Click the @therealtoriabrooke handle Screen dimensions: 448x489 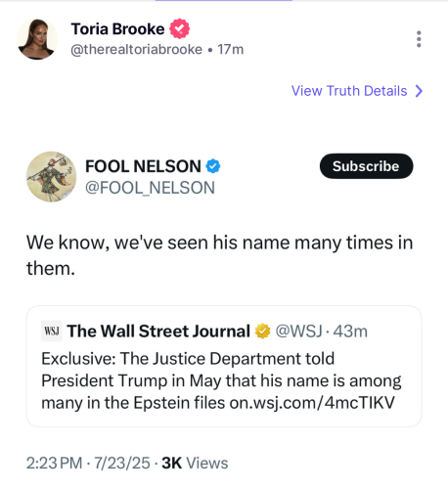point(136,50)
